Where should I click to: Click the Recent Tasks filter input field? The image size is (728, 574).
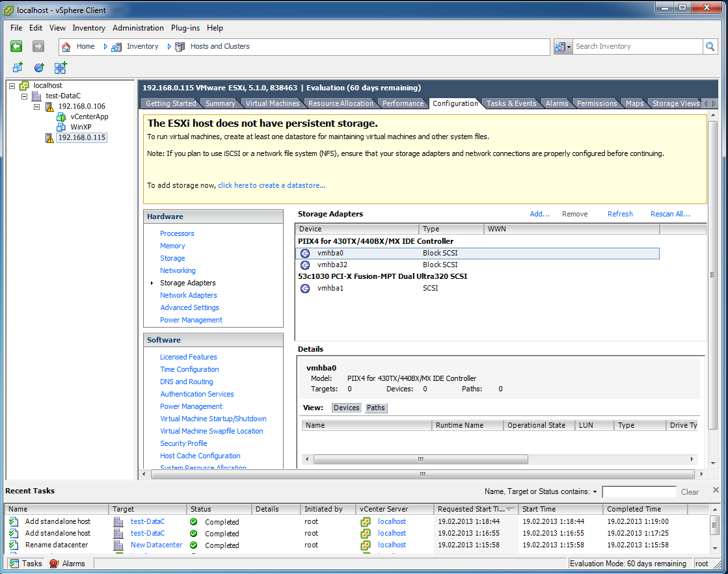pyautogui.click(x=639, y=492)
